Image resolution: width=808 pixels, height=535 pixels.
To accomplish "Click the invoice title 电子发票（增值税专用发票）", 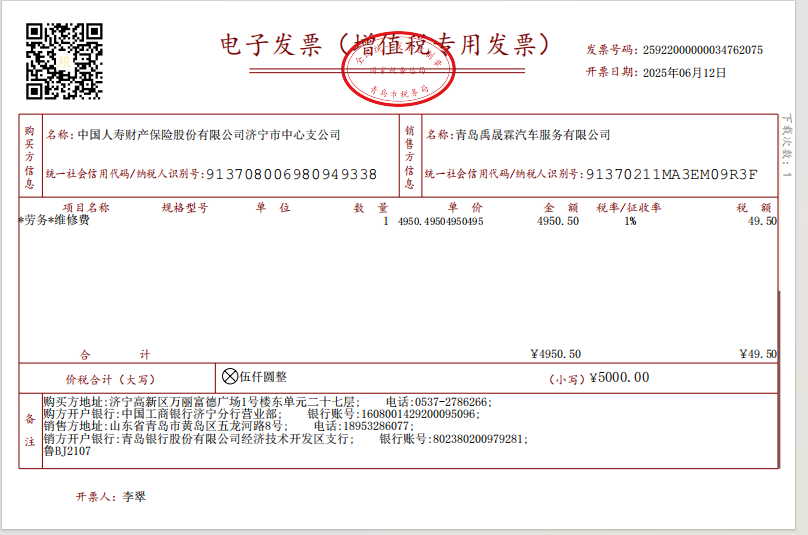I will coord(386,44).
